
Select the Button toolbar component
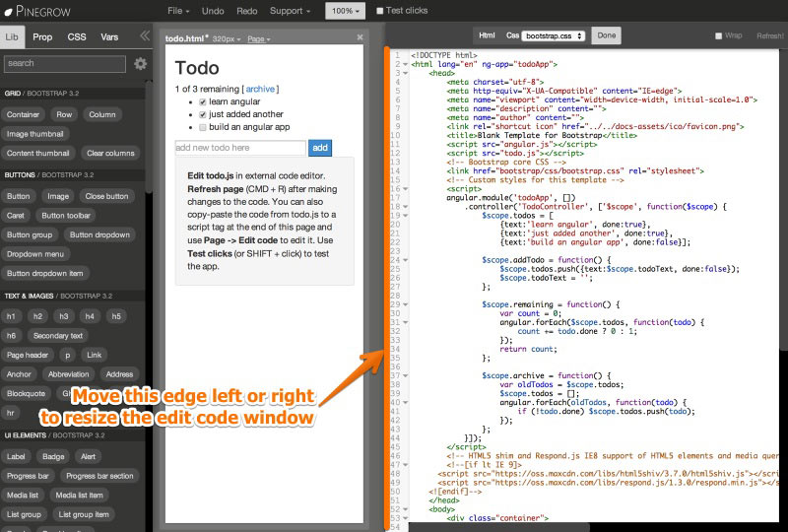66,215
